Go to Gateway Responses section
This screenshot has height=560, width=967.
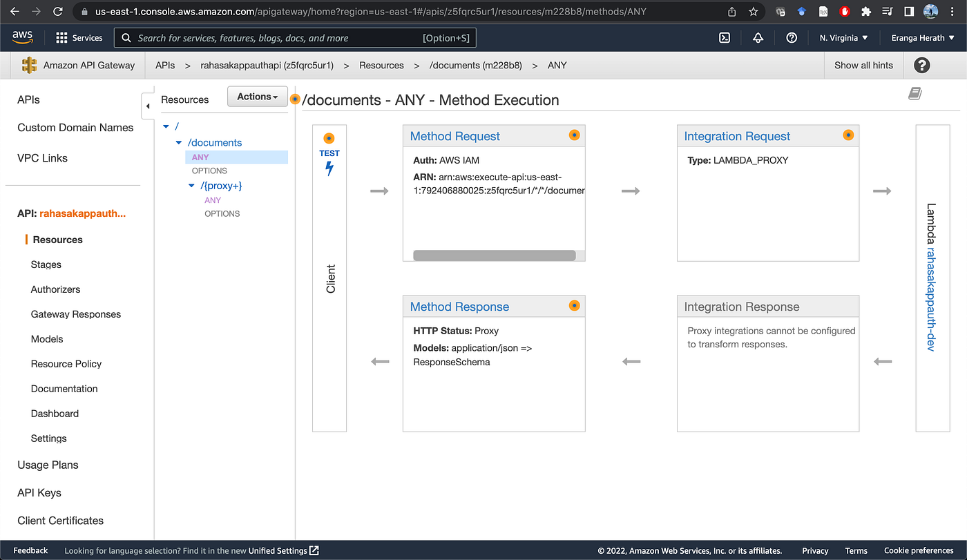click(x=76, y=314)
